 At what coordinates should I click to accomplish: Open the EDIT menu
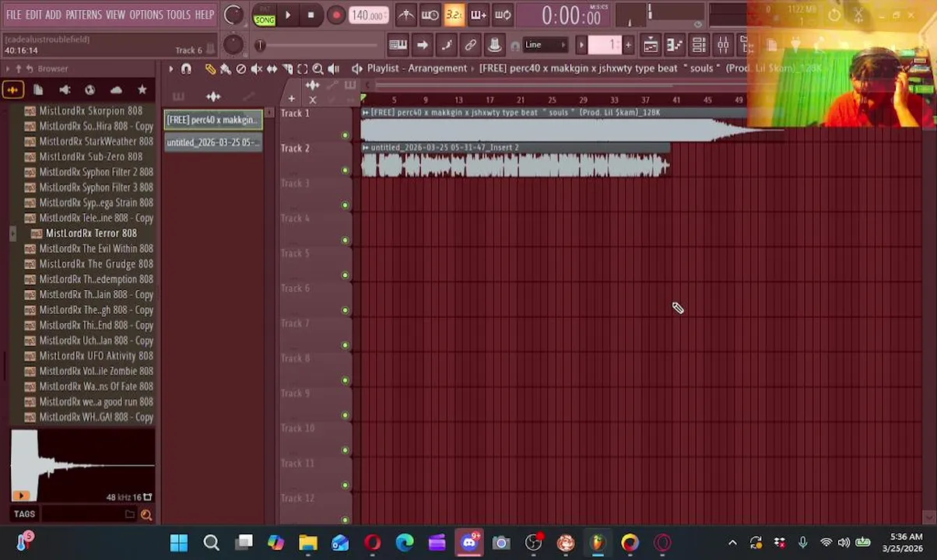[33, 15]
